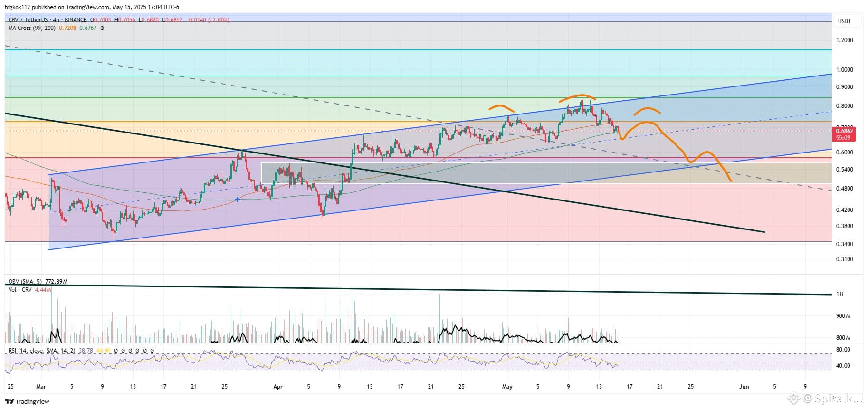Click the 40.00 RSI axis label

[x=843, y=366]
